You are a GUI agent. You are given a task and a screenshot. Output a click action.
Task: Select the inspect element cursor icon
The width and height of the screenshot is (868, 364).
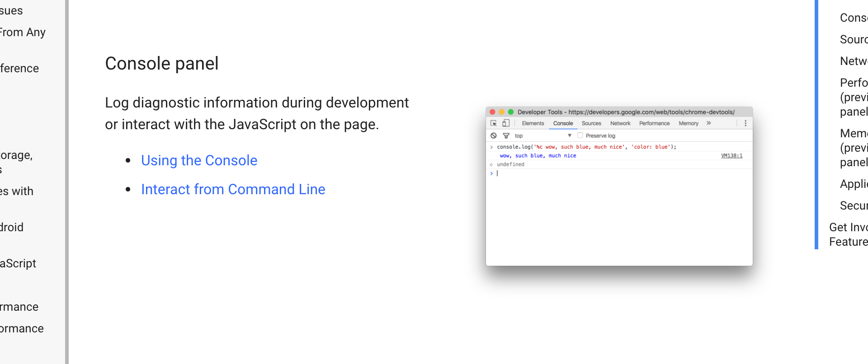point(494,123)
